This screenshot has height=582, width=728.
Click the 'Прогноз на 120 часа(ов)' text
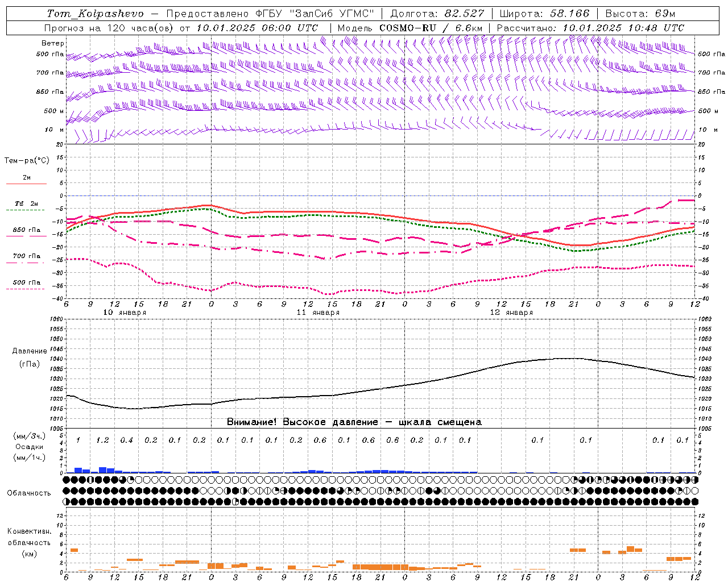click(x=110, y=28)
